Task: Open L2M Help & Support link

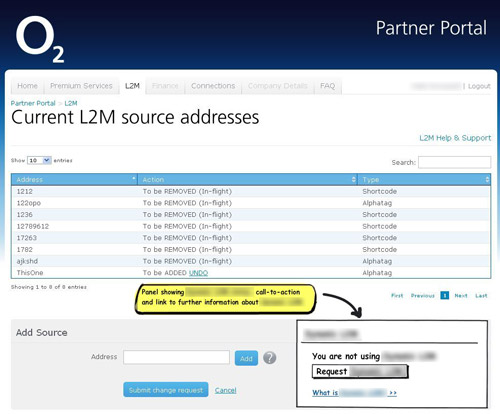Action: tap(455, 138)
